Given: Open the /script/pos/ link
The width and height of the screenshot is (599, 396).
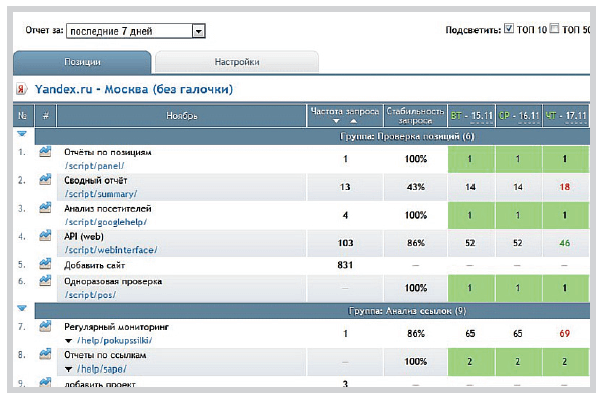Looking at the screenshot, I should (90, 295).
